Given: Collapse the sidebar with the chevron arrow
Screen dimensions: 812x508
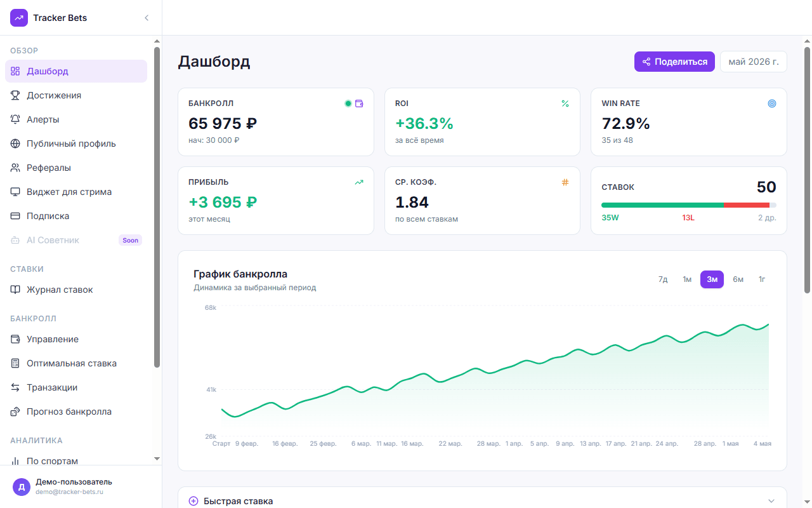Looking at the screenshot, I should click(147, 18).
